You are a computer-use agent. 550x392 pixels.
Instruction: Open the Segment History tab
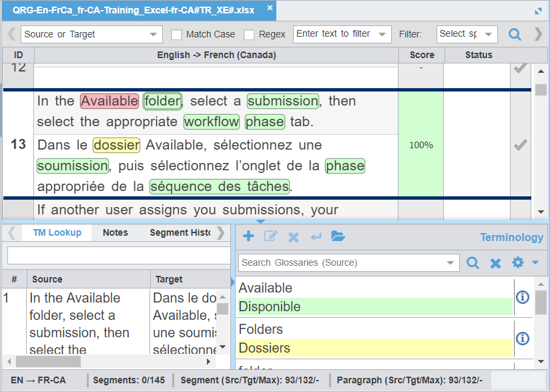pyautogui.click(x=180, y=232)
